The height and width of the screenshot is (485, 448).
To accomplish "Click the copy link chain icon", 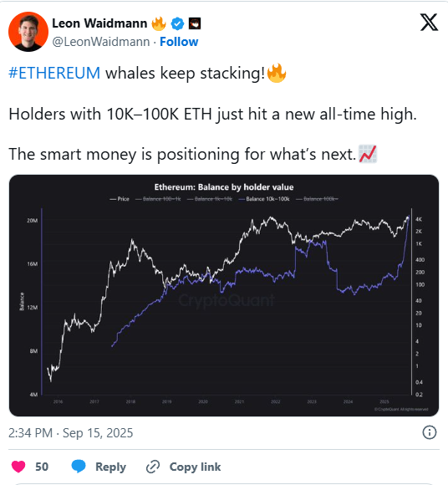I will (153, 467).
